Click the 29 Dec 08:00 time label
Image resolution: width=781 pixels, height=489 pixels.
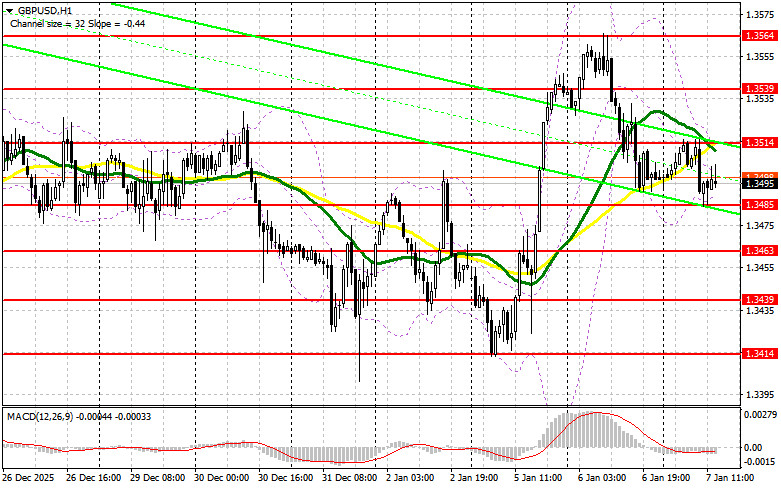coord(157,478)
